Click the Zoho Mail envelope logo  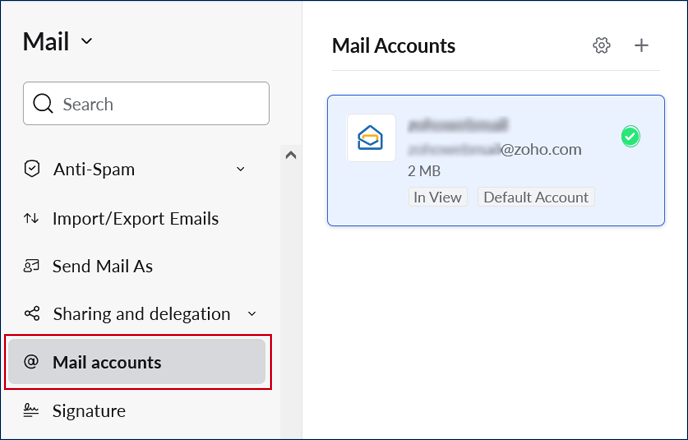[x=371, y=138]
